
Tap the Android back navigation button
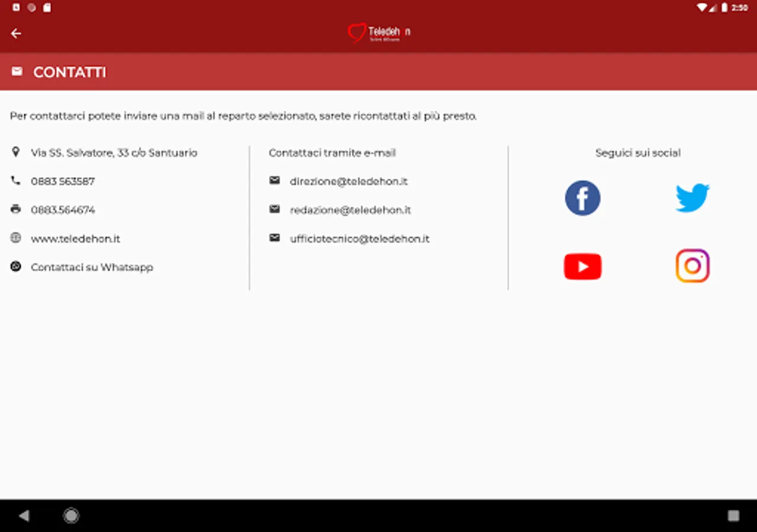click(x=24, y=516)
